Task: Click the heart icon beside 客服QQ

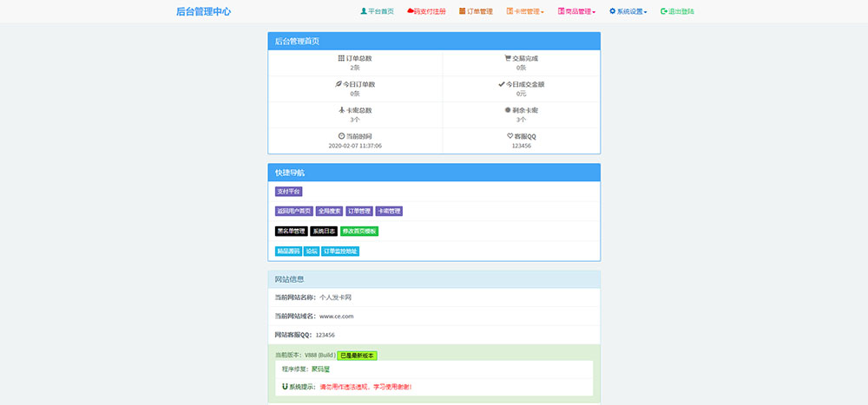Action: coord(510,136)
